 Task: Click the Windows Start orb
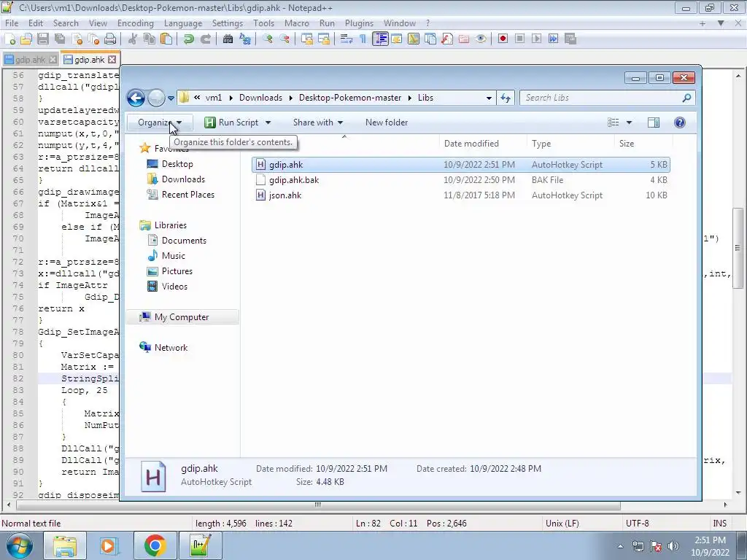click(x=19, y=545)
